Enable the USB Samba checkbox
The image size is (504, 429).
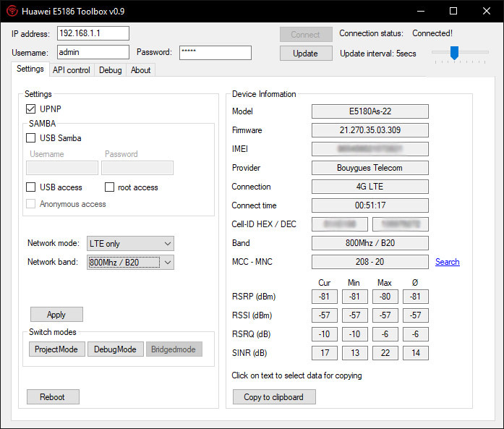coord(30,138)
